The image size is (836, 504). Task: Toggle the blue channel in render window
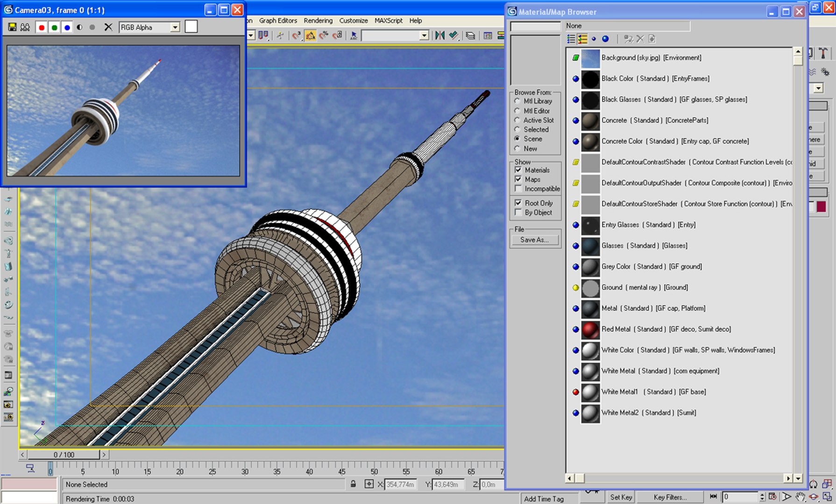67,28
